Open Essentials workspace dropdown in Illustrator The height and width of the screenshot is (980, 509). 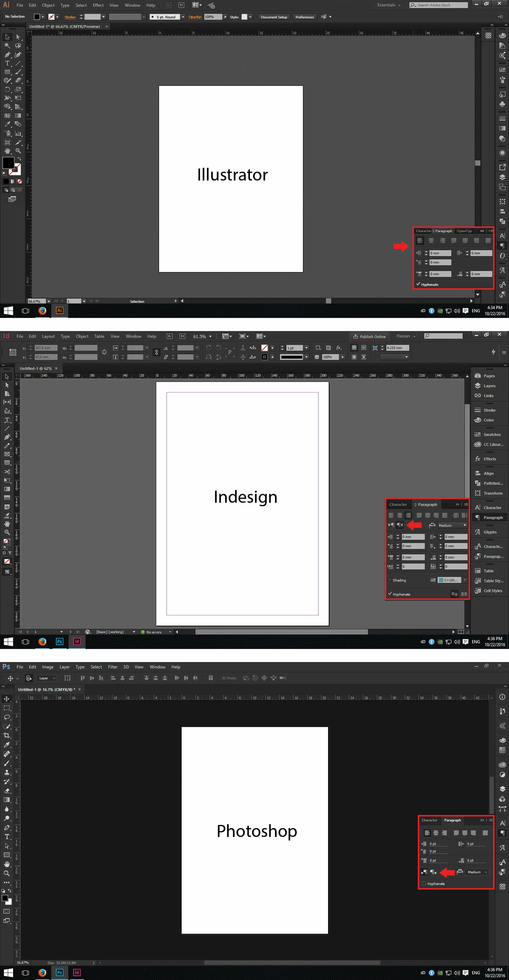389,5
